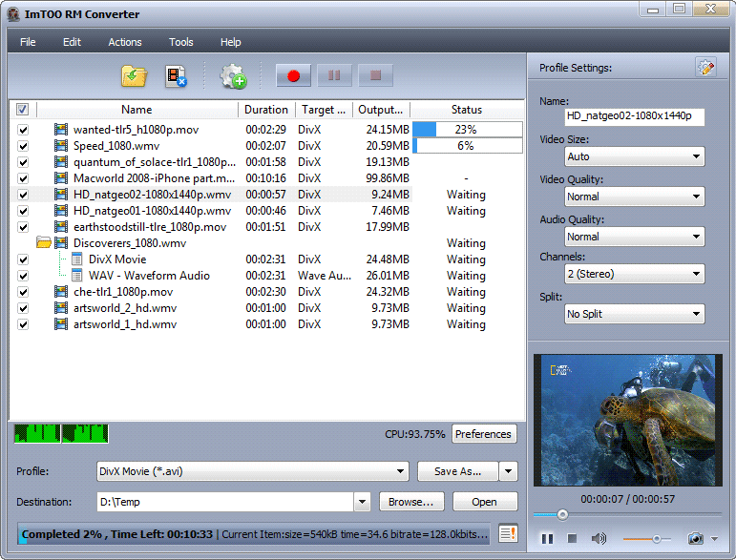Stop the preview video playback
Viewport: 736px width, 560px height.
tap(572, 538)
